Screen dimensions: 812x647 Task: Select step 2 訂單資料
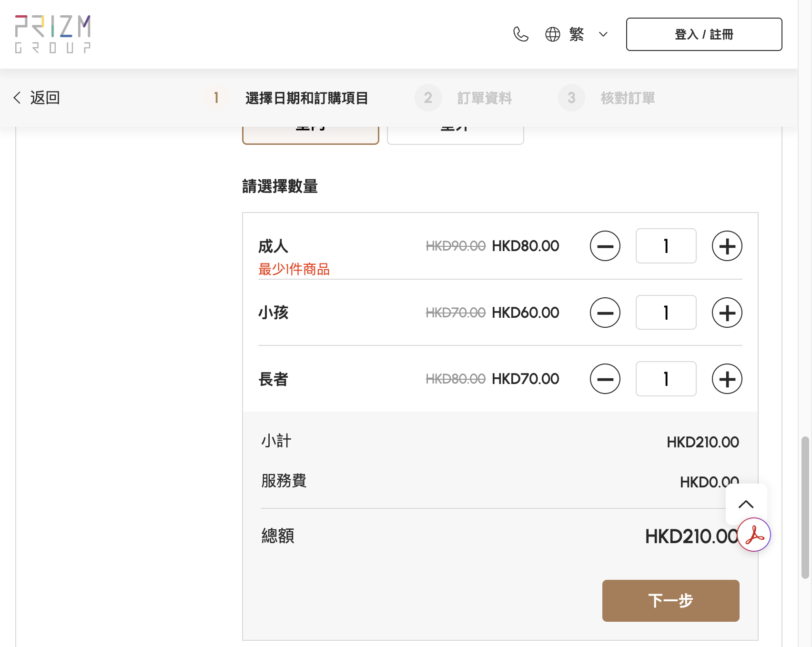pos(463,98)
